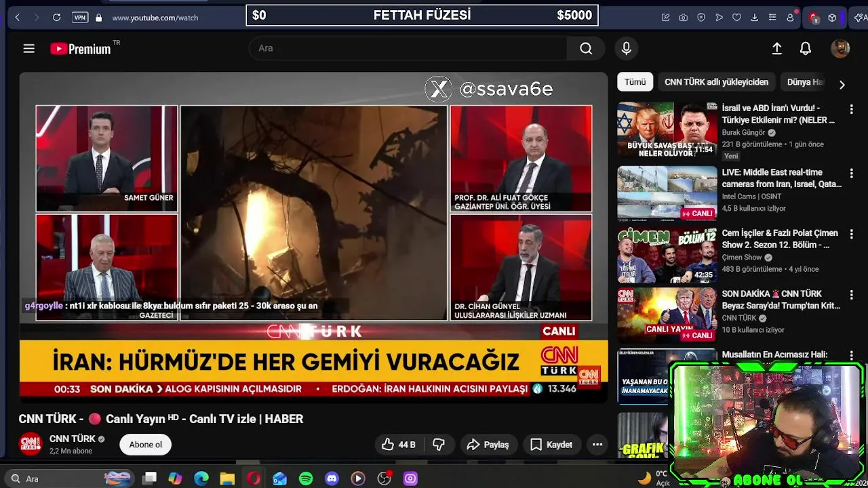This screenshot has height=488, width=868.
Task: Dislike the video with thumbs-down
Action: point(439,445)
